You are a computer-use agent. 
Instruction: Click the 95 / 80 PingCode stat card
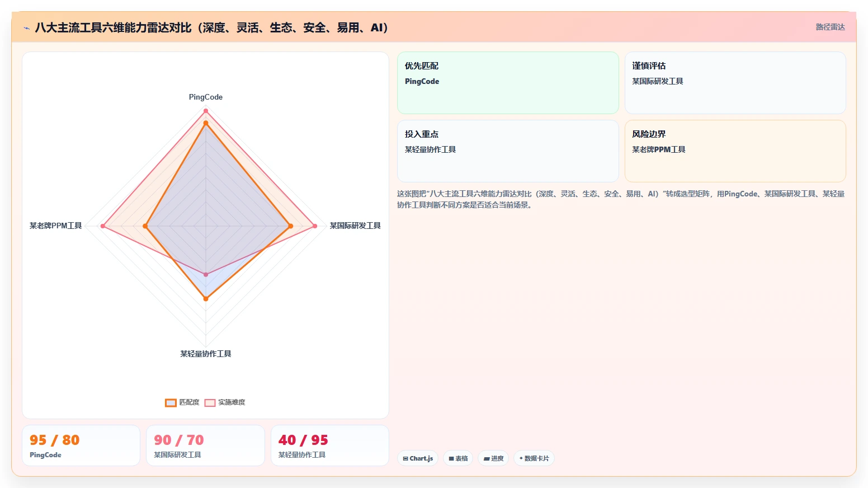[81, 445]
